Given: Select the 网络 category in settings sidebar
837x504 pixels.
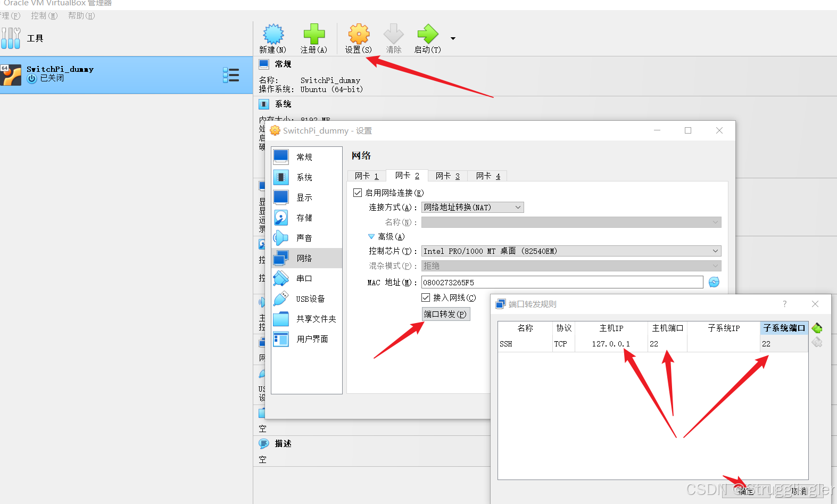Looking at the screenshot, I should 306,258.
